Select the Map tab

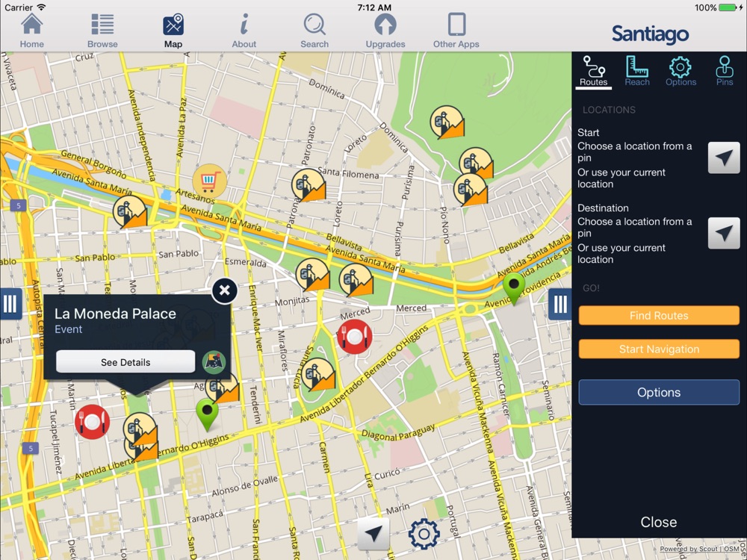173,31
